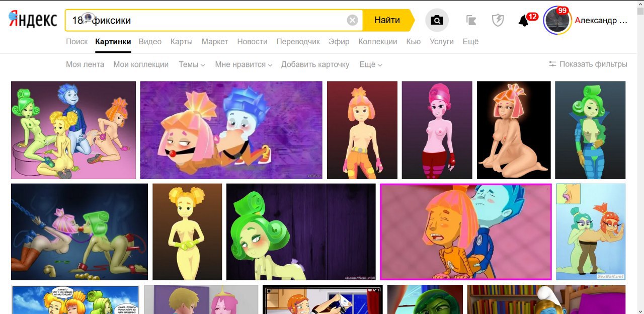
Task: Open the Маркет tab
Action: [x=215, y=42]
